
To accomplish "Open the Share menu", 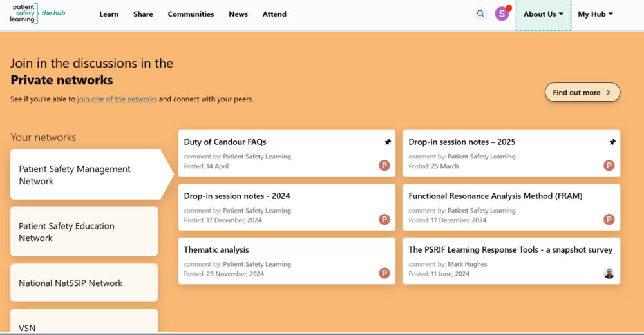I will [x=143, y=14].
